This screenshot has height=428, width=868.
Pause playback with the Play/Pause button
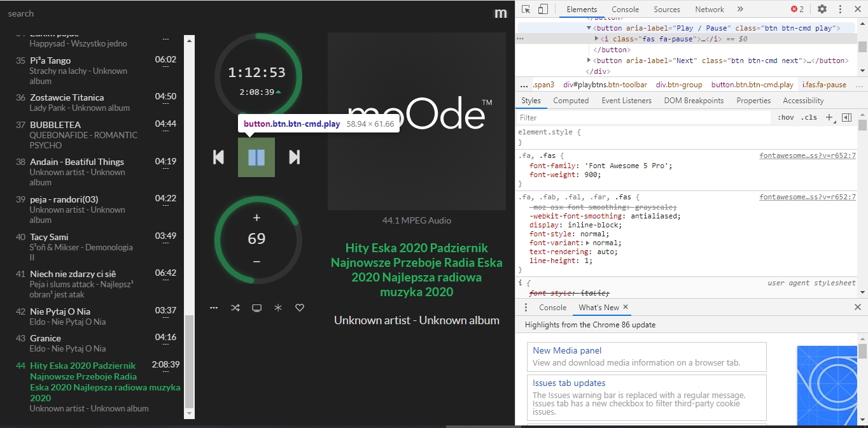coord(256,157)
